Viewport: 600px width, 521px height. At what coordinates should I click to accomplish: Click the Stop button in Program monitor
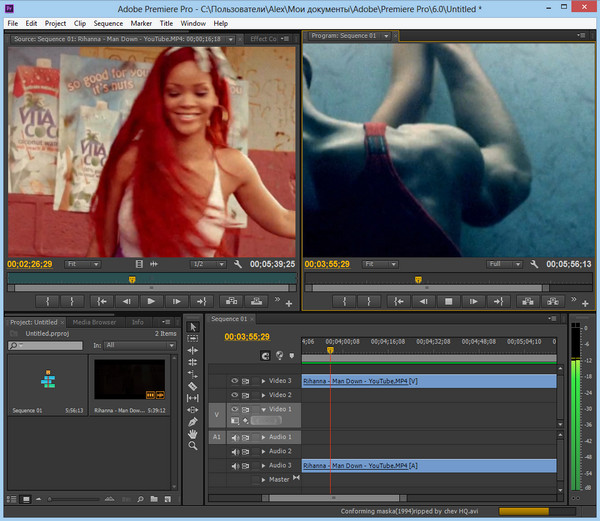coord(449,300)
